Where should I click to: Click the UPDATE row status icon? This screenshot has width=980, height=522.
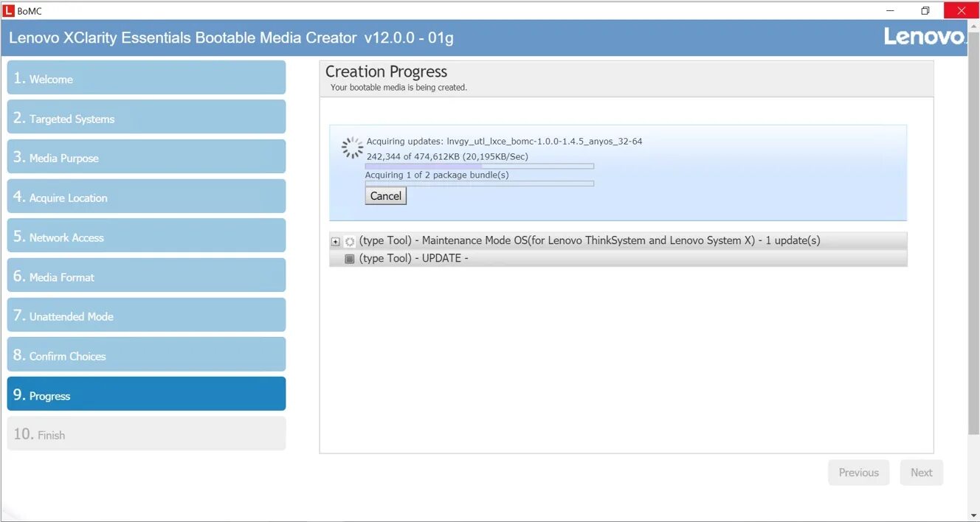coord(350,259)
